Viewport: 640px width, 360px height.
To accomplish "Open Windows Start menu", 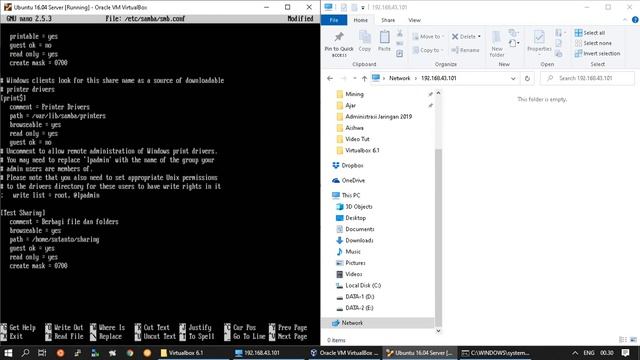I will [x=8, y=353].
